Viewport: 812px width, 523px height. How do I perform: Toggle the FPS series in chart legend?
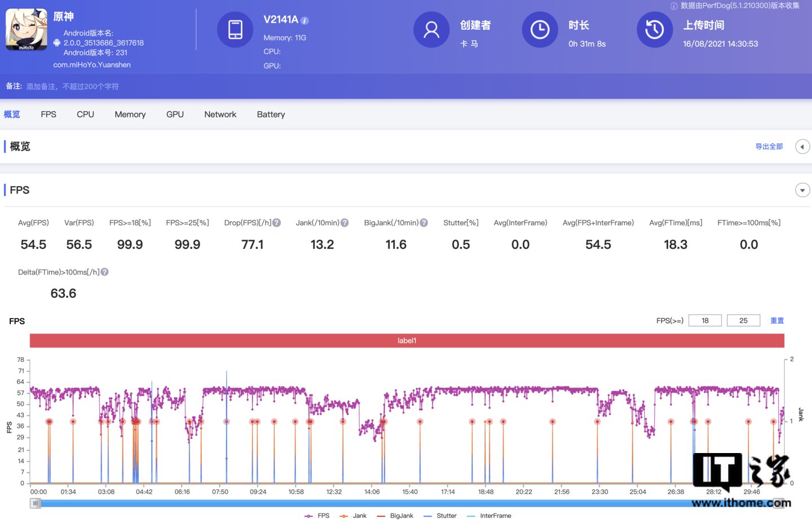[317, 516]
